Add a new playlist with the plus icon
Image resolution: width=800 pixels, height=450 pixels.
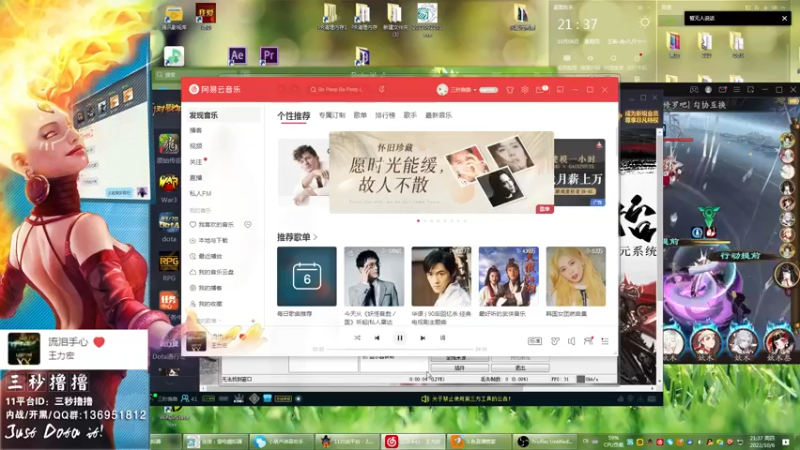tap(253, 321)
